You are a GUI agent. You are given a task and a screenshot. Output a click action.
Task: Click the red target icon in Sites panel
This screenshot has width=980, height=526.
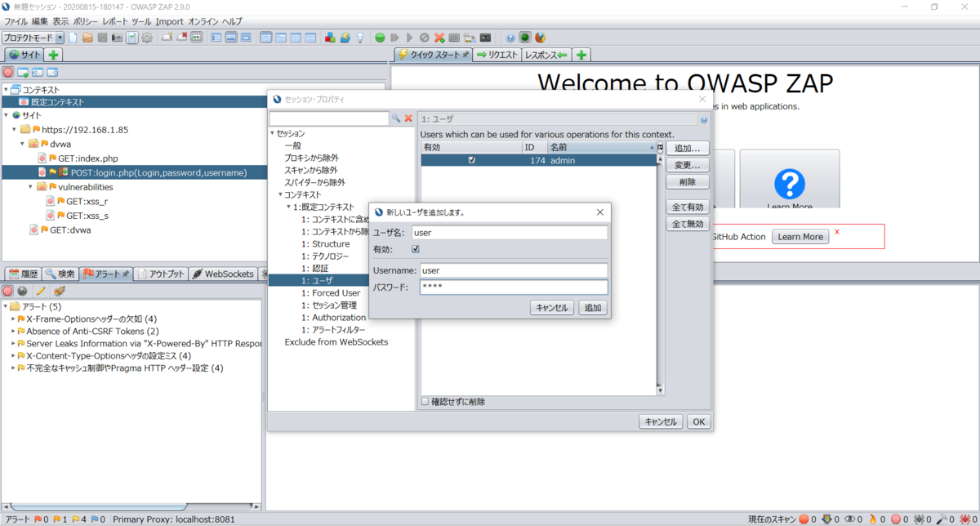pyautogui.click(x=8, y=72)
